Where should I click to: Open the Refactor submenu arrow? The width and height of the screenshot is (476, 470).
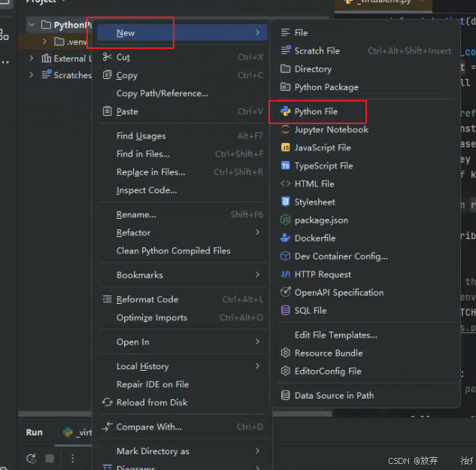tap(257, 232)
